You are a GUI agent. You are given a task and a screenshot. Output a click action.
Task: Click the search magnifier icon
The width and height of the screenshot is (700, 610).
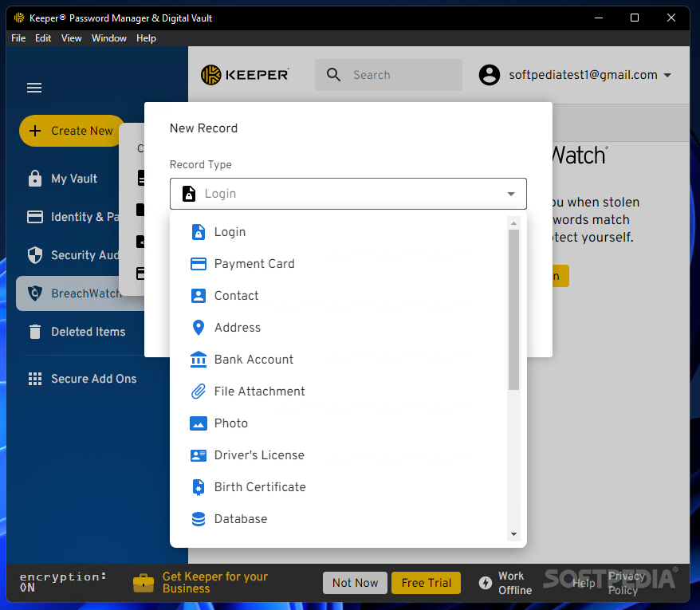click(x=333, y=75)
